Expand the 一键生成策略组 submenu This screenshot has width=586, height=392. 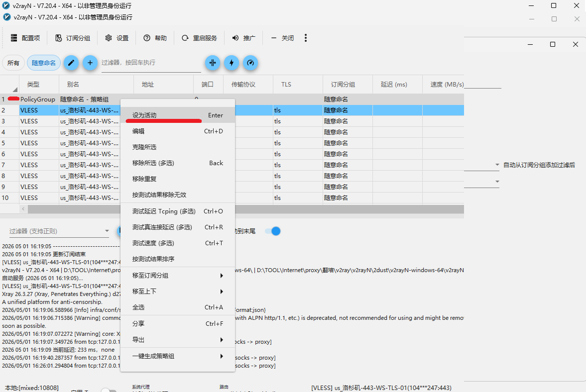click(178, 356)
